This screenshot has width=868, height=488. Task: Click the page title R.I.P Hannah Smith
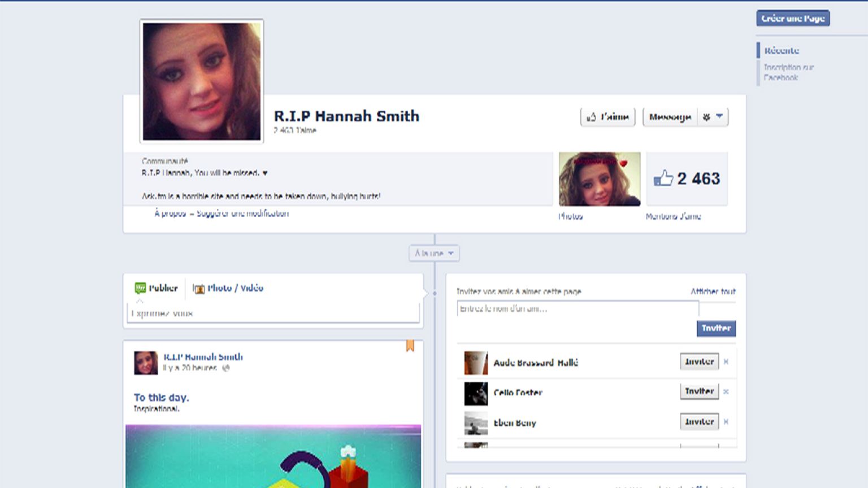[x=346, y=116]
